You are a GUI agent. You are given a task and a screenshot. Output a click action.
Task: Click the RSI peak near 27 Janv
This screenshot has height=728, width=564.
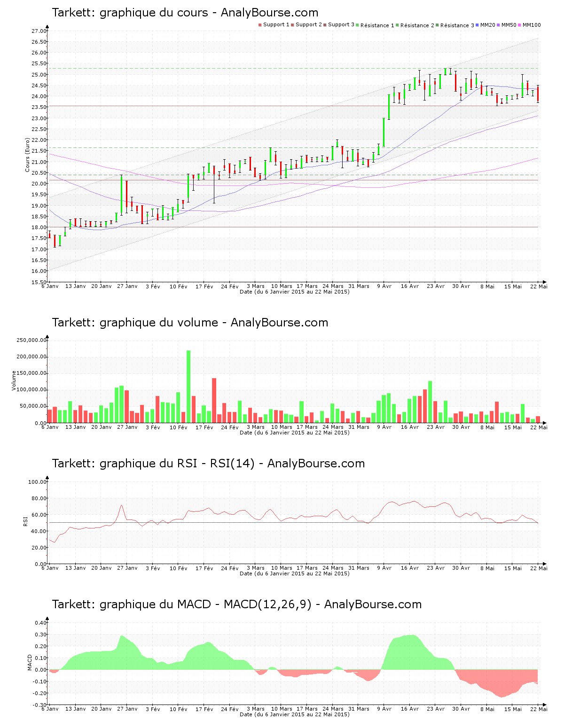(x=121, y=506)
